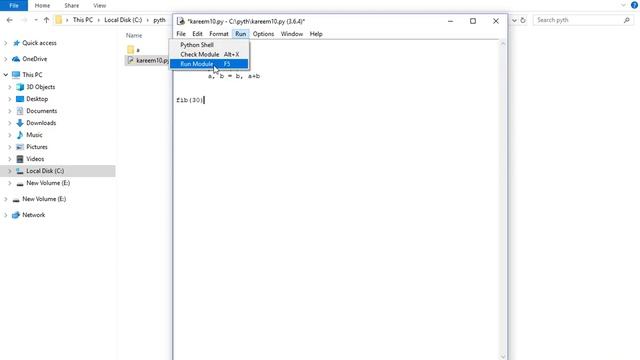Image resolution: width=640 pixels, height=360 pixels.
Task: Select Local Disk (C:) in navigation pane
Action: pyautogui.click(x=58, y=171)
